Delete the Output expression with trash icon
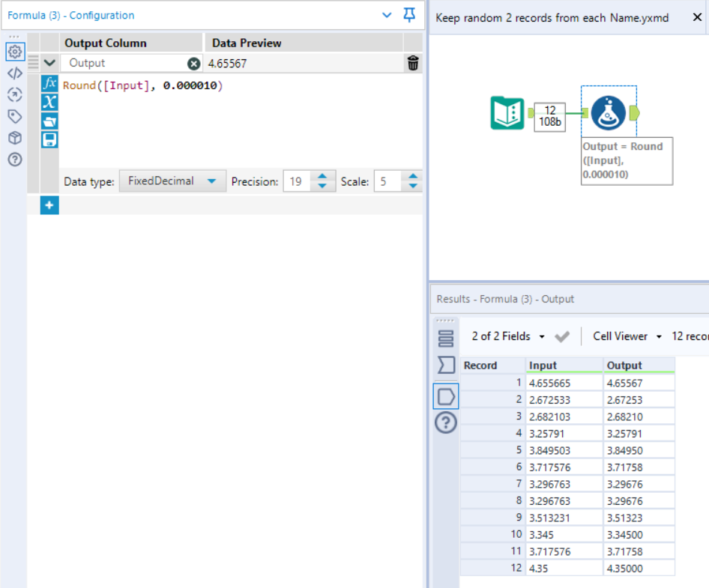Screen dimensions: 709x588 413,64
